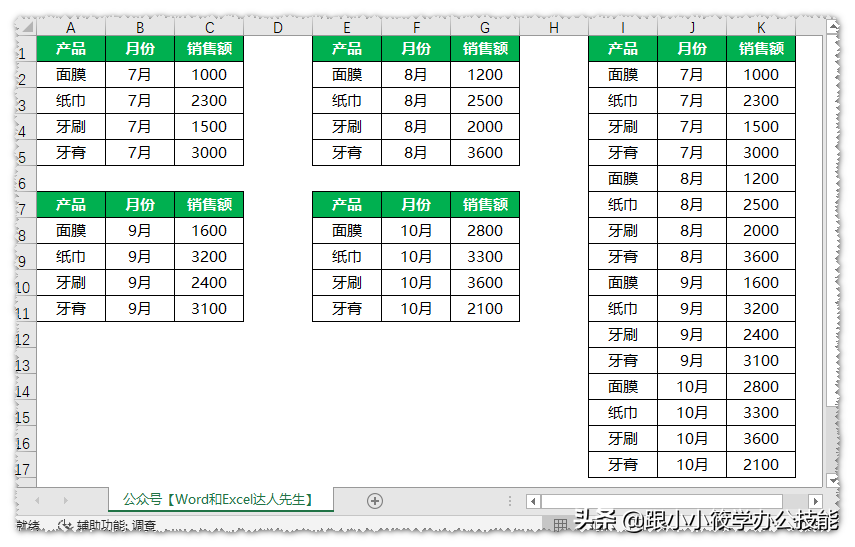Select cell G8 with value 2800
Image resolution: width=855 pixels, height=547 pixels.
pos(485,231)
